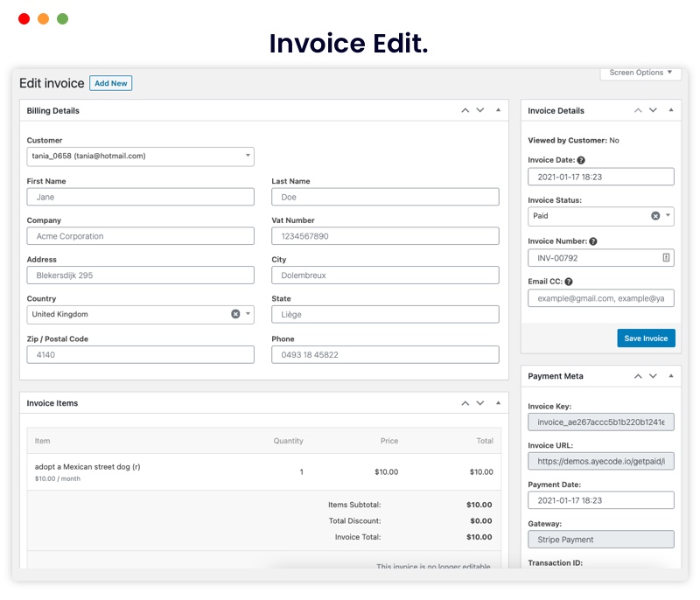Click the Invoice URL field
Screen dimensions: 700x600
click(601, 461)
